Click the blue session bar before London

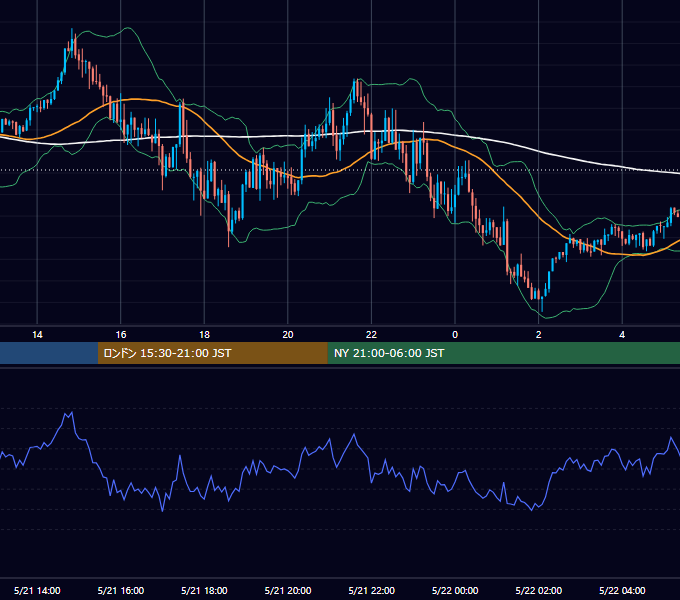tap(49, 353)
